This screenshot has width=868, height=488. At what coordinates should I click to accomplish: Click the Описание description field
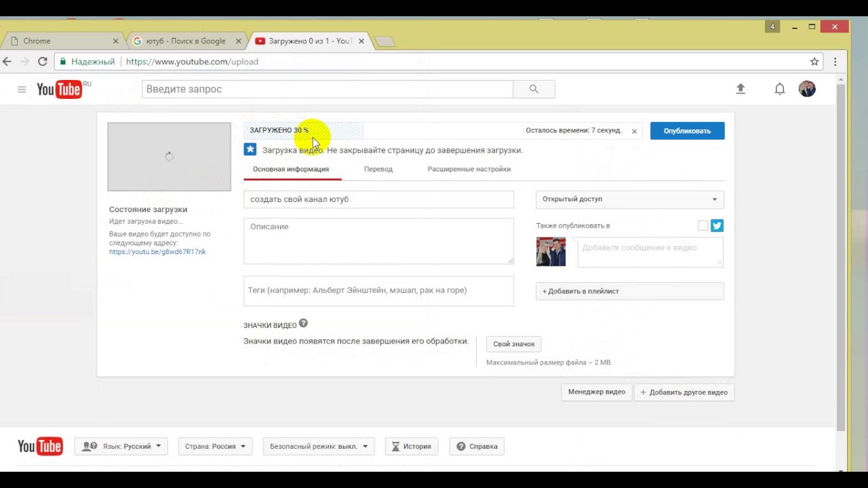(378, 241)
